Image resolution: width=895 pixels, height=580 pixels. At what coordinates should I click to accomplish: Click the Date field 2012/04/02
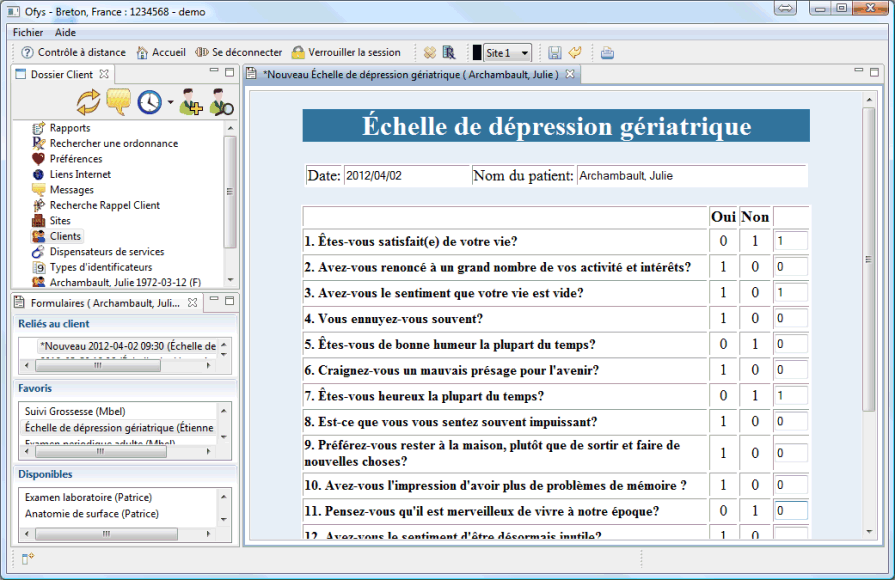406,176
